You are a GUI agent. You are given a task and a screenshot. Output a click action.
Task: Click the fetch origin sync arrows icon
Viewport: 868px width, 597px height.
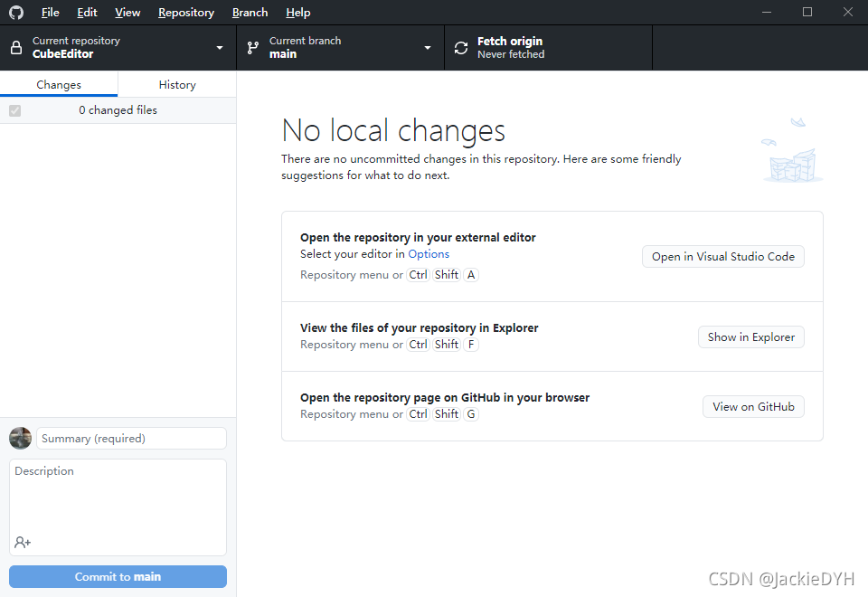(461, 48)
